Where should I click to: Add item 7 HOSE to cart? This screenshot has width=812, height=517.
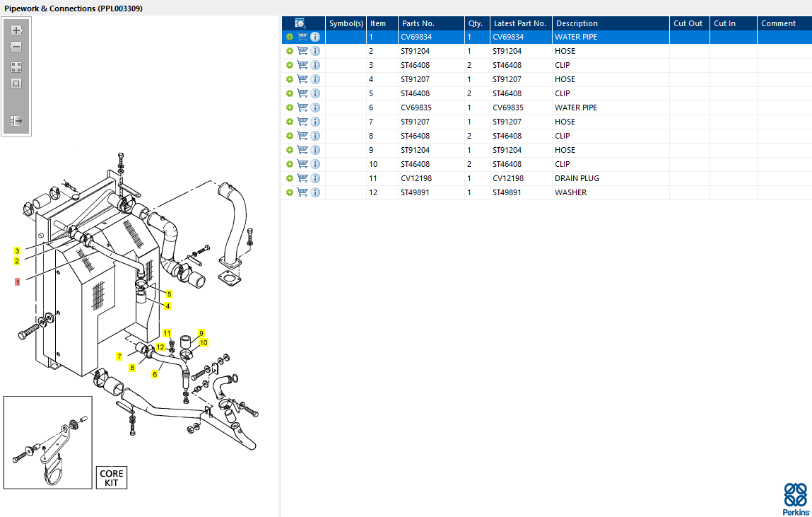tap(302, 122)
